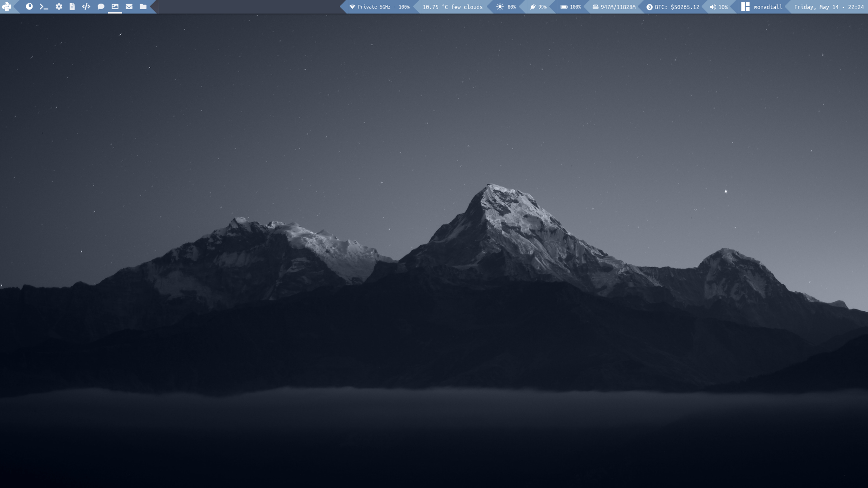Open the terminal prompt workspace
The width and height of the screenshot is (868, 488).
coord(44,7)
